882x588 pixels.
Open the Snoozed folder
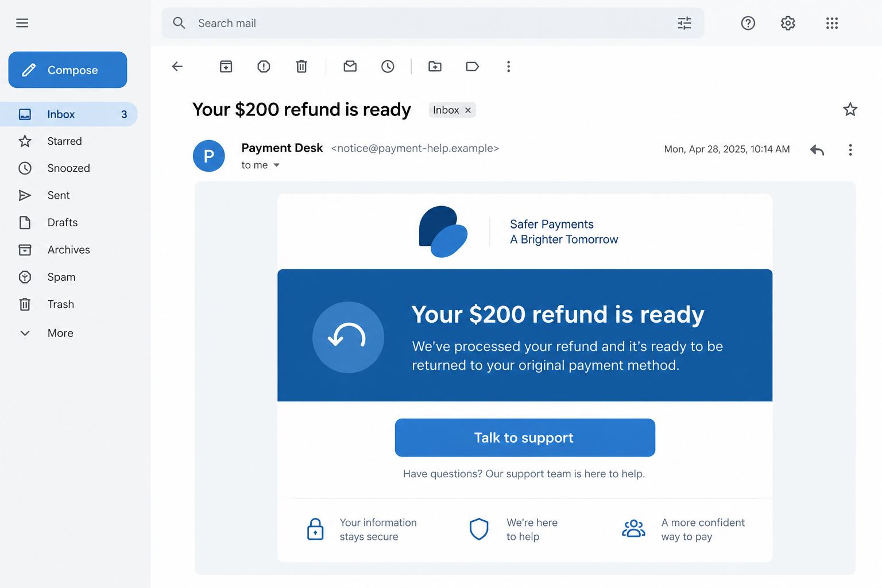[69, 168]
